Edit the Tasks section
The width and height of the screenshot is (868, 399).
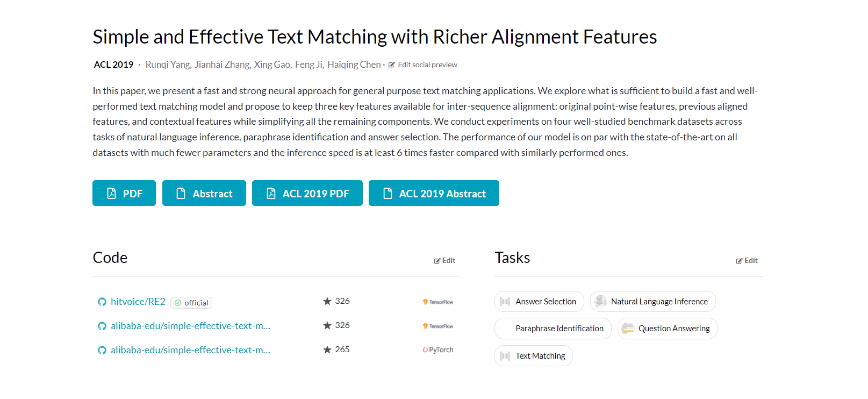(747, 261)
